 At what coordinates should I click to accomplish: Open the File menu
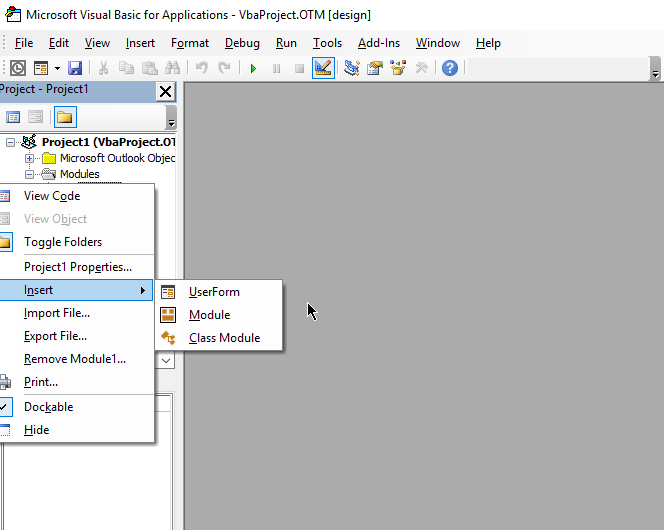coord(24,43)
